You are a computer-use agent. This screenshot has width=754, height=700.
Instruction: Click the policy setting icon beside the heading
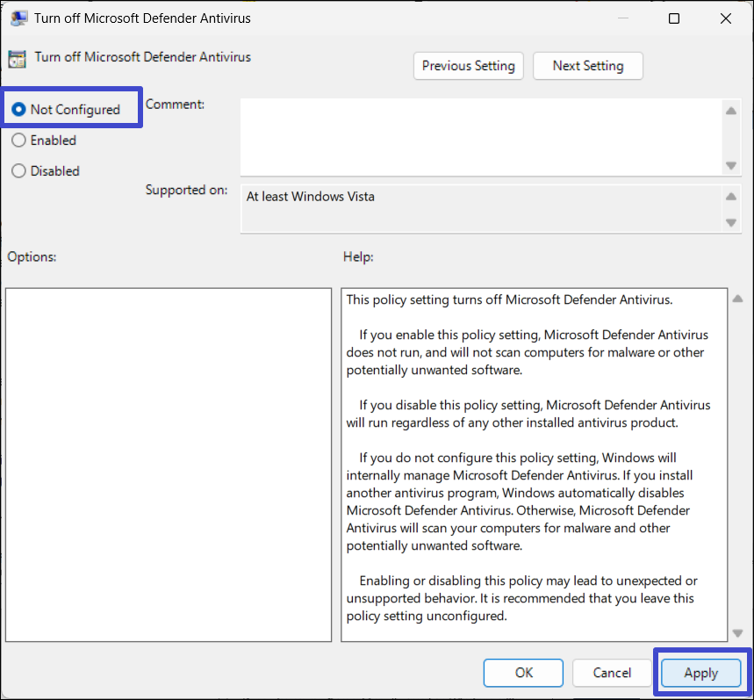point(17,59)
